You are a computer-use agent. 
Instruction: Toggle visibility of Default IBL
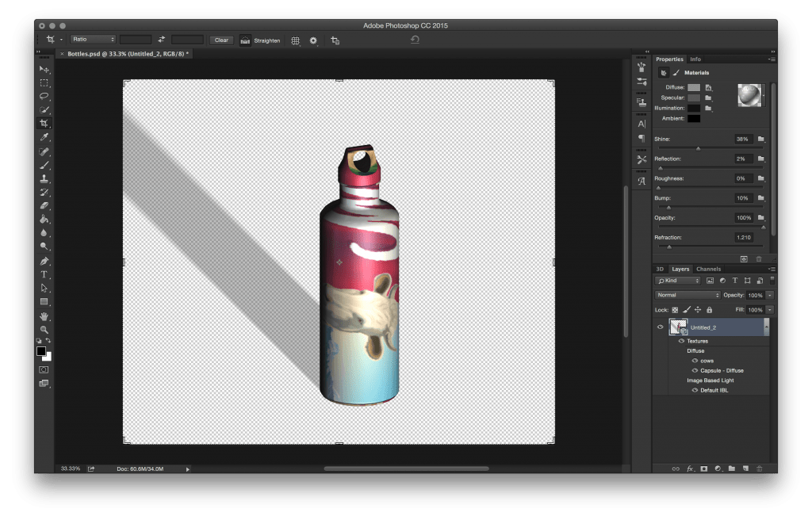click(694, 390)
